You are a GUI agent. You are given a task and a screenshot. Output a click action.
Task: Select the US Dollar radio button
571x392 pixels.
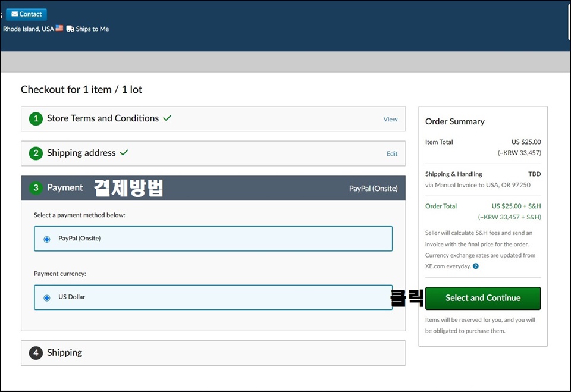pos(47,297)
